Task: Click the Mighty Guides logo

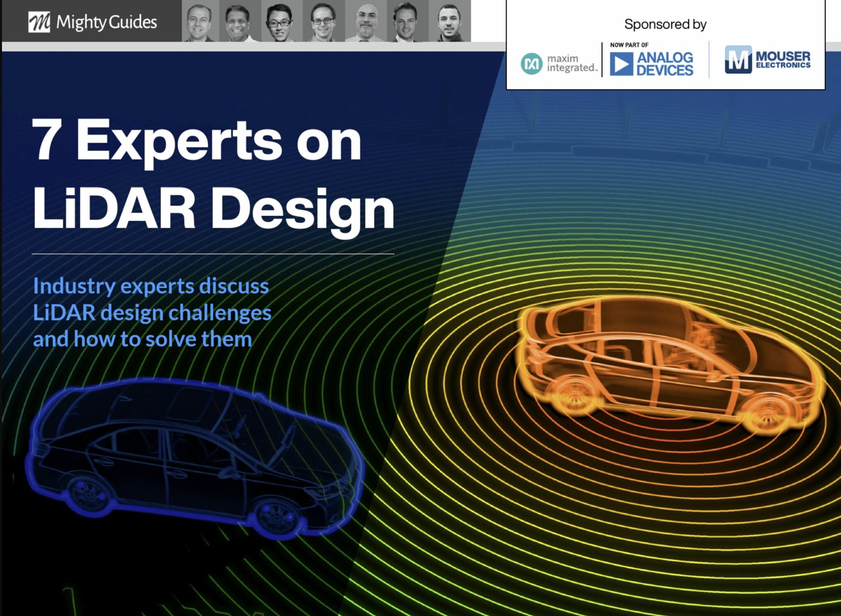Action: click(x=92, y=22)
